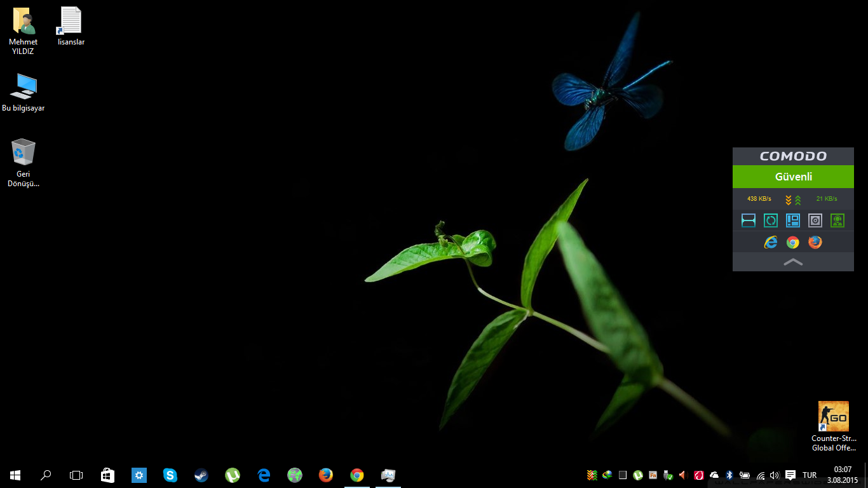Collapse the Comodo widget with bottom chevron
This screenshot has width=868, height=488.
[x=793, y=262]
